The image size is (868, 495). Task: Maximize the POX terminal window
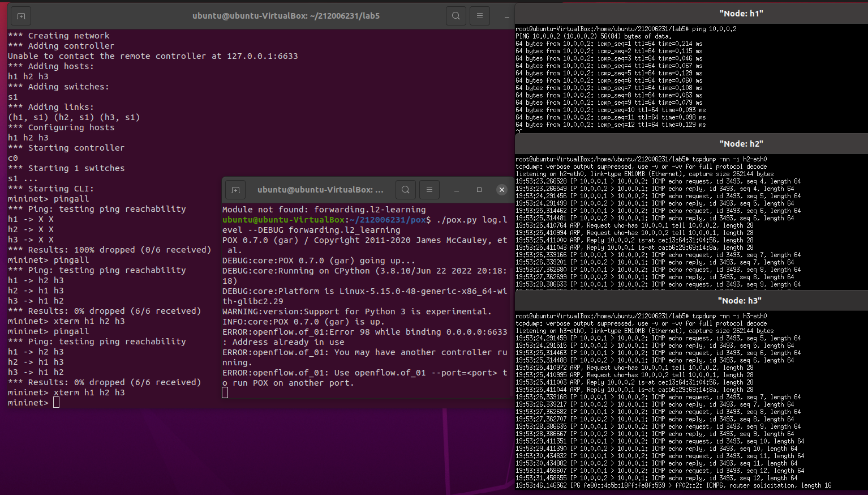[479, 190]
